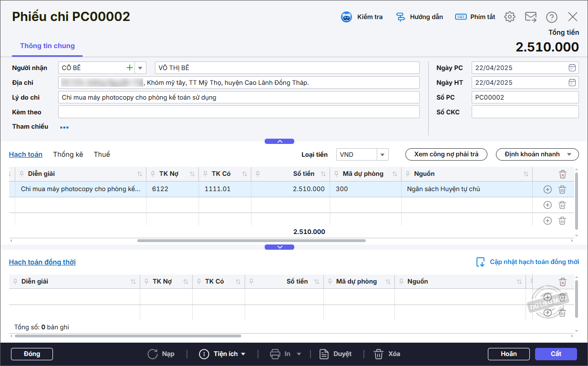This screenshot has width=588, height=366.
Task: Collapse the general info section
Action: [279, 141]
